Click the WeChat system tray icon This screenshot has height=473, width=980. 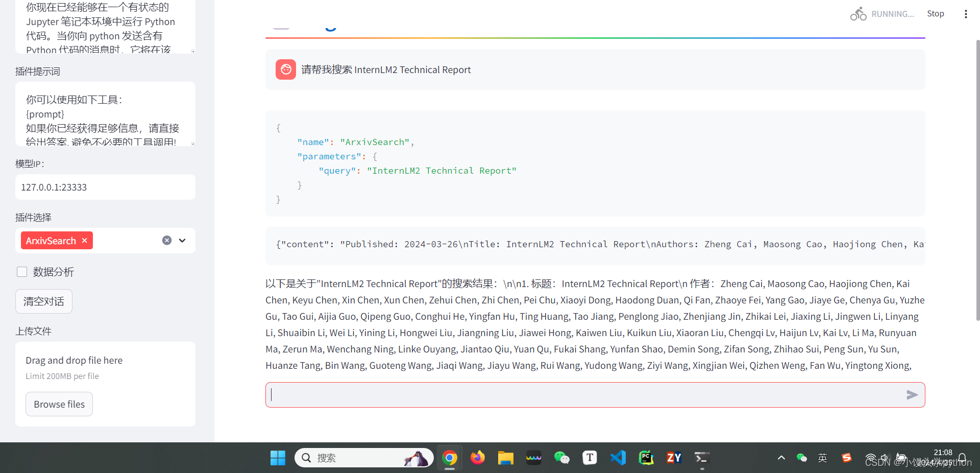(802, 458)
